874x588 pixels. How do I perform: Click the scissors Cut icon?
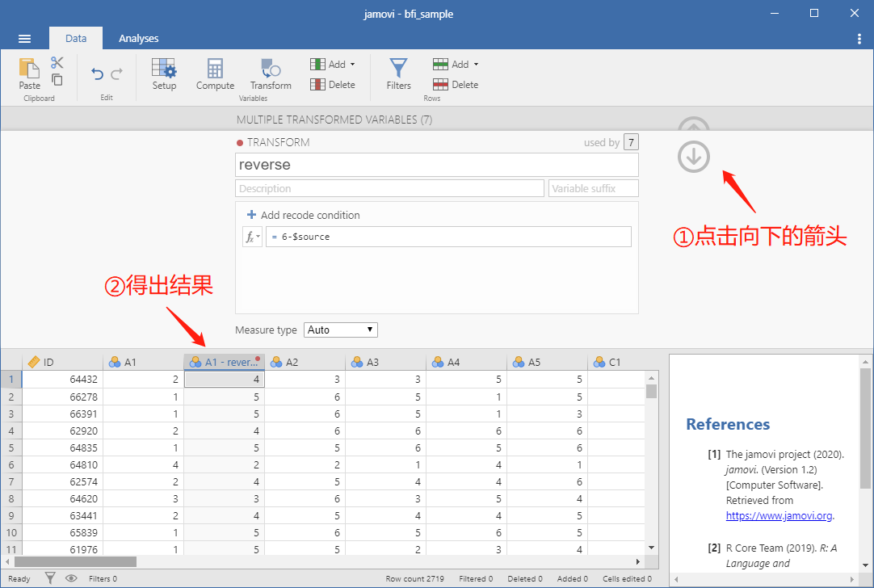click(x=57, y=62)
